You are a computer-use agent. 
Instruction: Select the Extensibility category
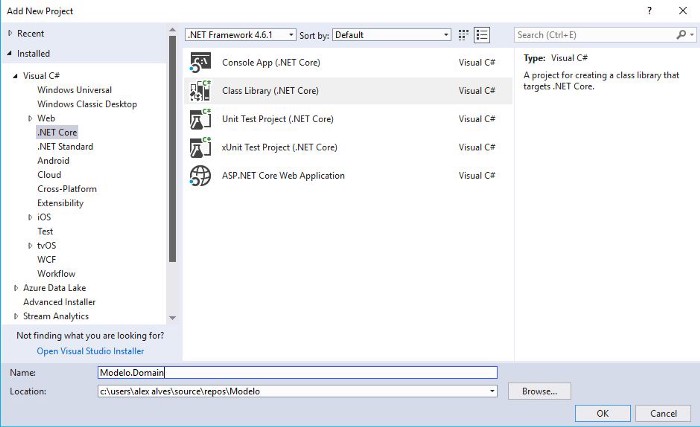coord(60,203)
